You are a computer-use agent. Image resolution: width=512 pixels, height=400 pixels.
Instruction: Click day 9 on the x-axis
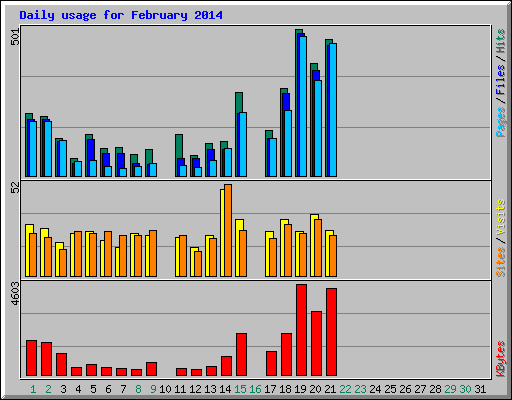pos(153,389)
